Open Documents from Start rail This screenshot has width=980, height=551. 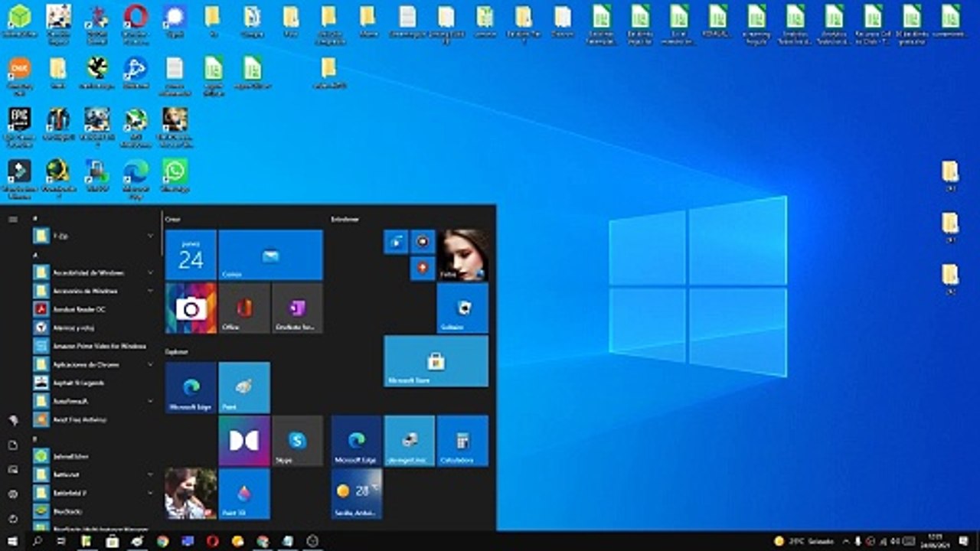12,445
